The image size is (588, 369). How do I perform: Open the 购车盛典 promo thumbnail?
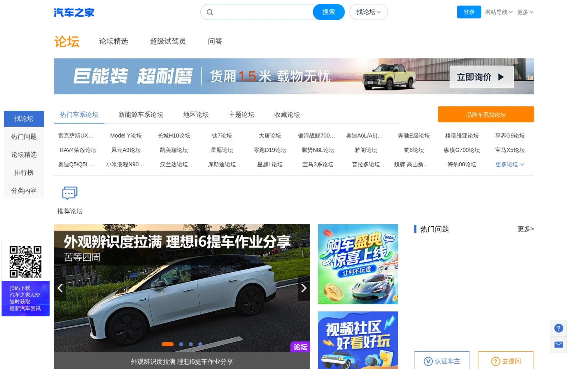tap(358, 264)
